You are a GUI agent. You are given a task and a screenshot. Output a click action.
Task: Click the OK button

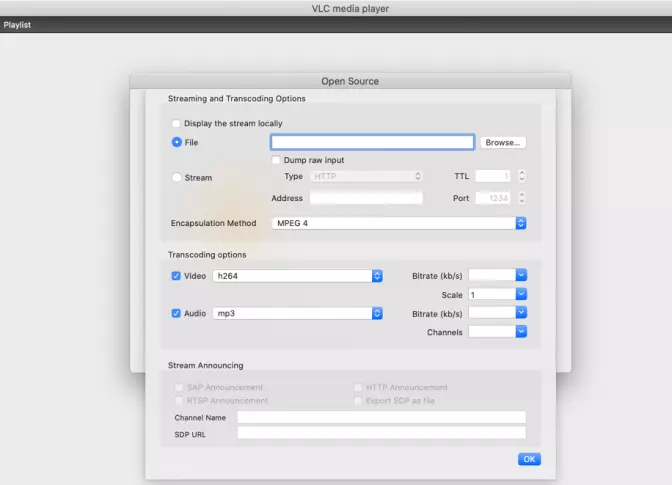click(529, 459)
